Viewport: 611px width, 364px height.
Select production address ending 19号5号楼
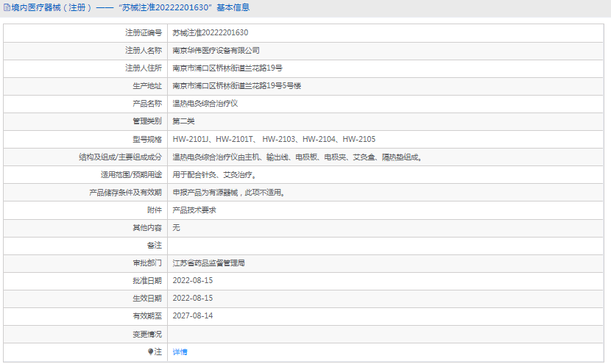coord(237,85)
